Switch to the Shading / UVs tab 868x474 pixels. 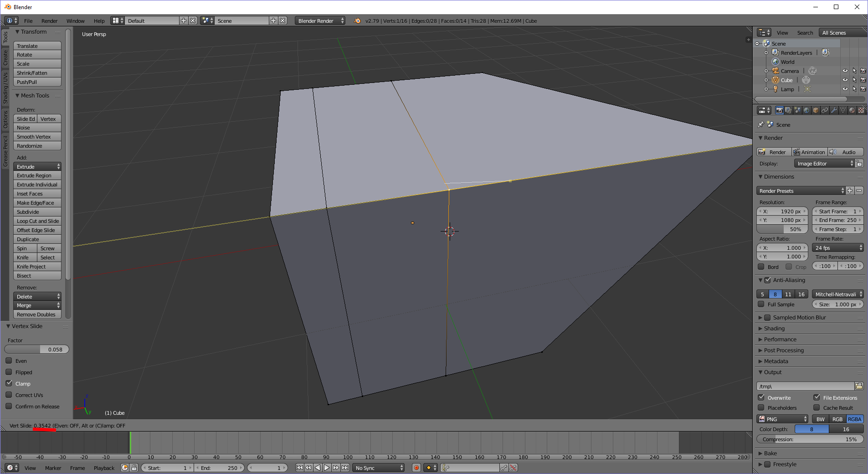(x=5, y=88)
